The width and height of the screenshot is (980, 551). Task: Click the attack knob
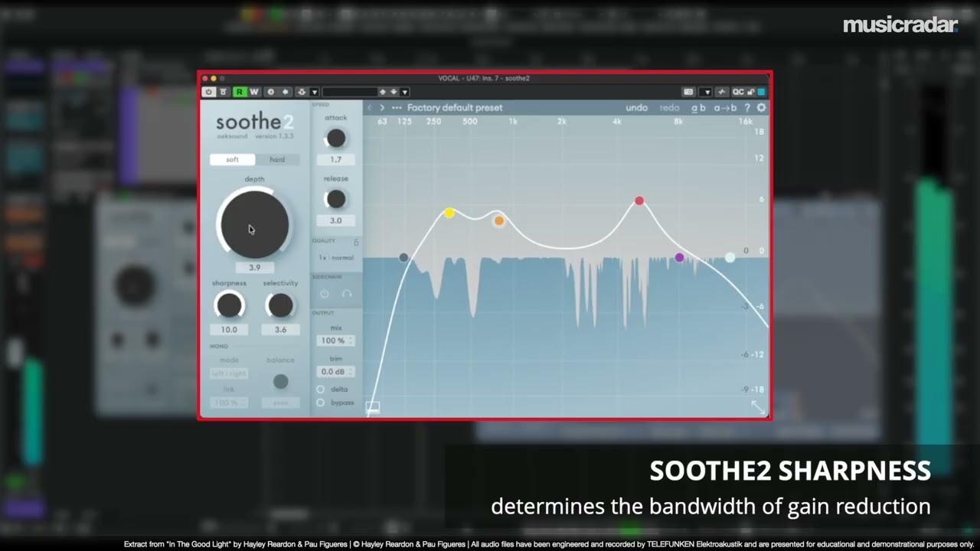[x=335, y=139]
